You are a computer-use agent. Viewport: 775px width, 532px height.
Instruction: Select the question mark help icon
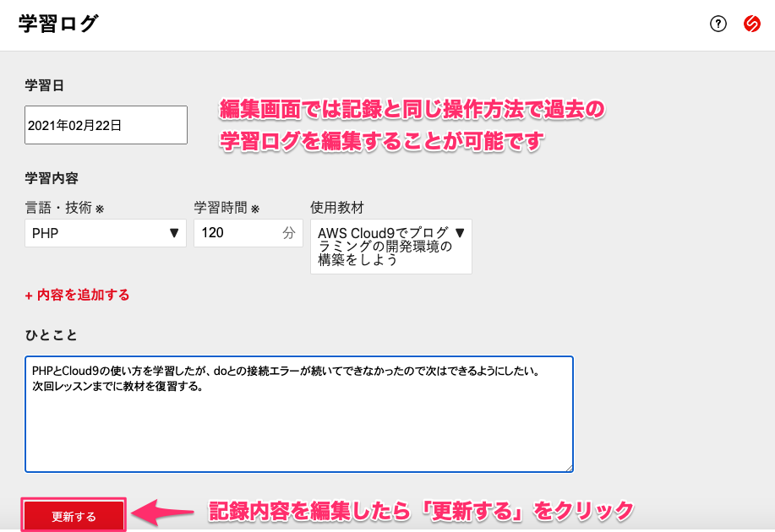718,24
